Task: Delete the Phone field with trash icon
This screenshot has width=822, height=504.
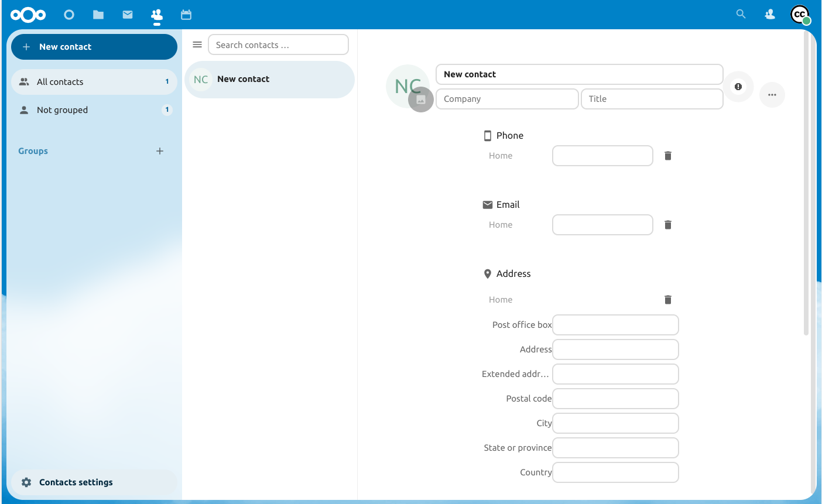Action: (667, 156)
